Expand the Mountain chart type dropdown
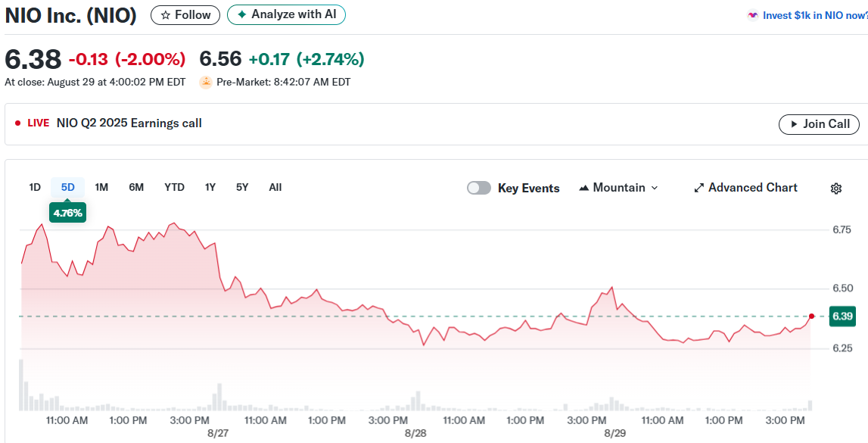 tap(618, 188)
